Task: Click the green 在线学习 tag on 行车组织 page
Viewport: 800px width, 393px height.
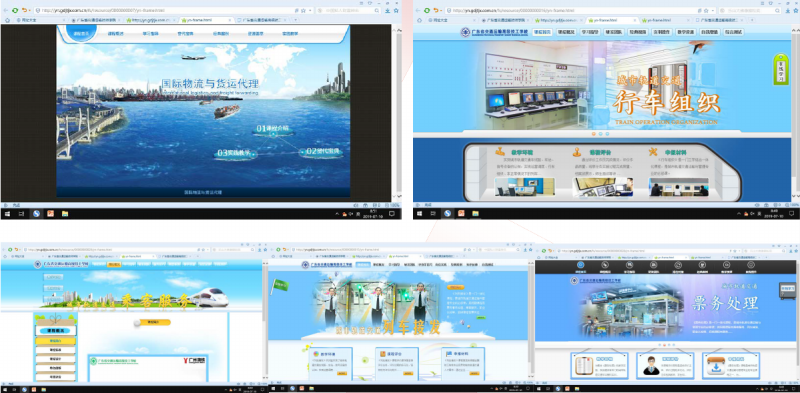Action: coord(780,69)
